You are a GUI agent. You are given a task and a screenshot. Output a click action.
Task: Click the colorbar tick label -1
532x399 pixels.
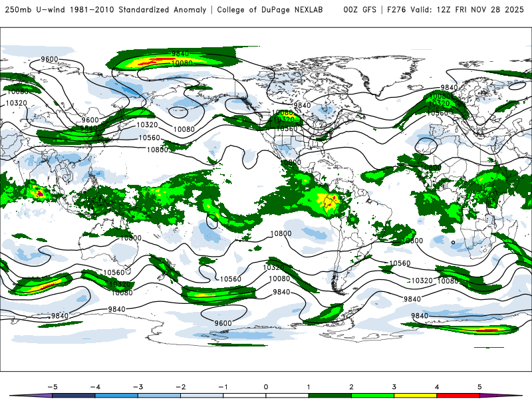pos(223,387)
